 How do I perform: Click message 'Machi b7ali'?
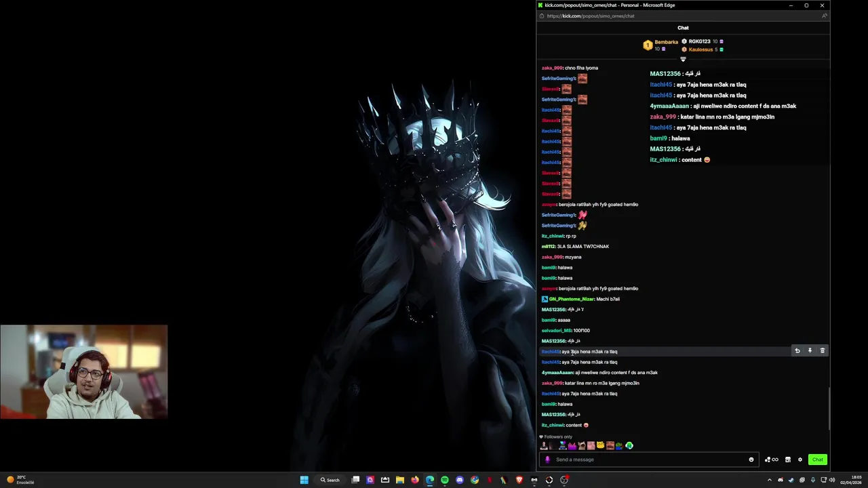(608, 299)
